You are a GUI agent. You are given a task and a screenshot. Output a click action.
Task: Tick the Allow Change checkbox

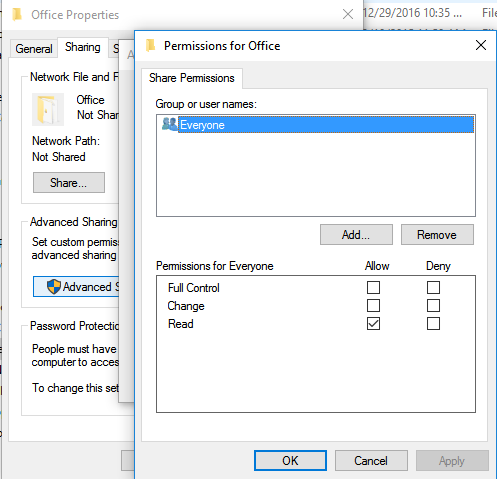click(373, 305)
